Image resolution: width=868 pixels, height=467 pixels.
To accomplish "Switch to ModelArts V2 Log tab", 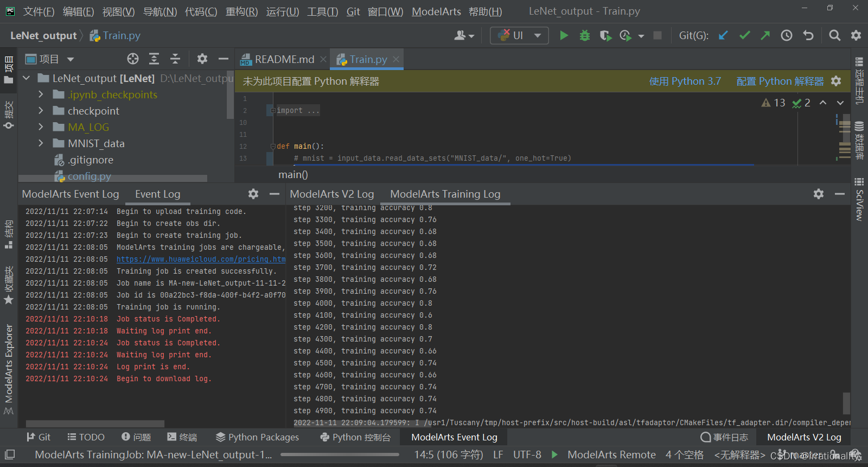I will [332, 194].
